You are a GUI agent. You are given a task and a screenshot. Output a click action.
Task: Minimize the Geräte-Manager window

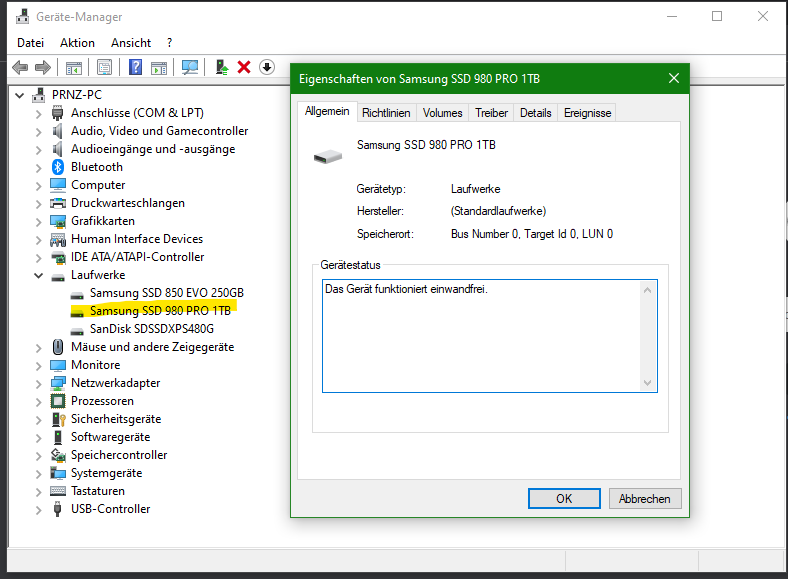(x=672, y=17)
